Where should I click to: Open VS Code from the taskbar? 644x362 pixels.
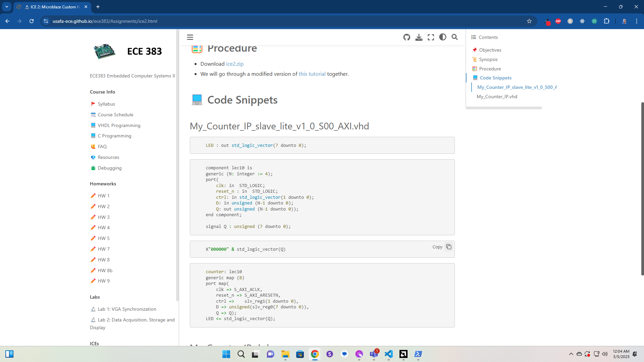[x=388, y=354]
